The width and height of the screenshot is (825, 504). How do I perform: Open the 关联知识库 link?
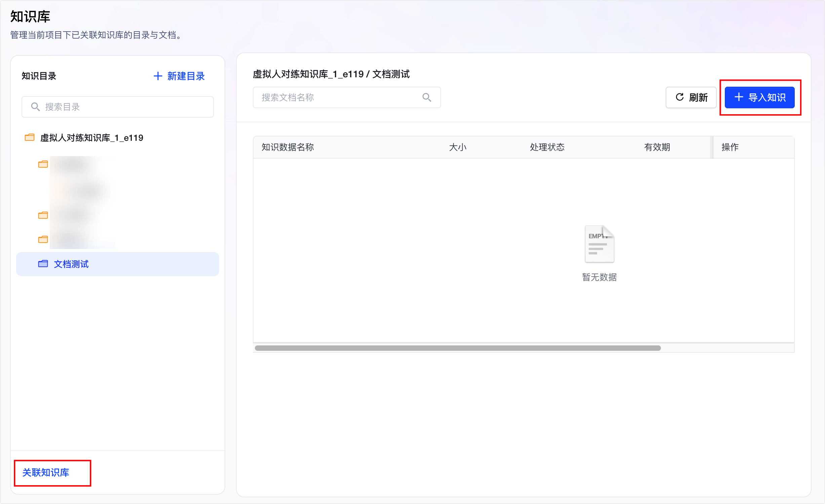pyautogui.click(x=46, y=473)
